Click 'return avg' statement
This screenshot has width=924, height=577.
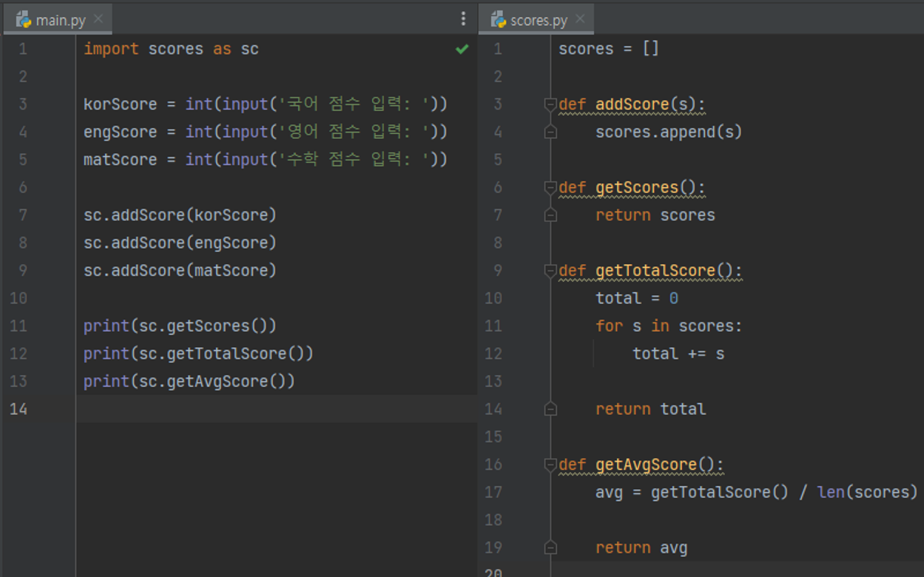click(641, 547)
